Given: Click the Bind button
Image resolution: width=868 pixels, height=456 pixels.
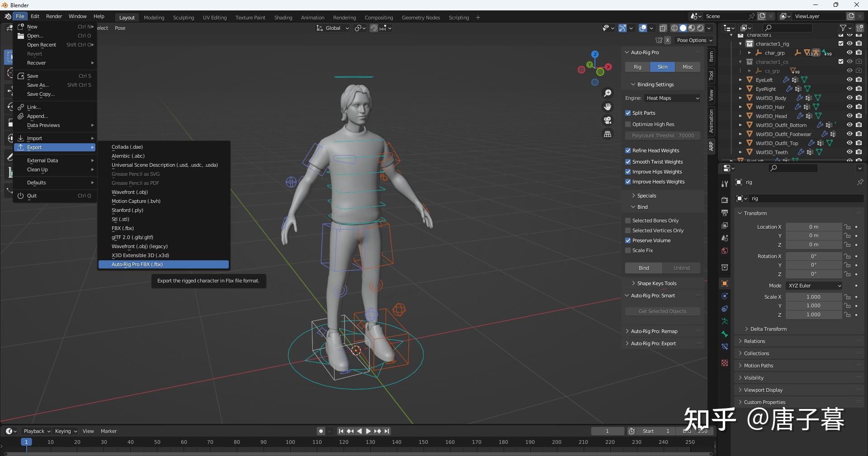Looking at the screenshot, I should 644,268.
